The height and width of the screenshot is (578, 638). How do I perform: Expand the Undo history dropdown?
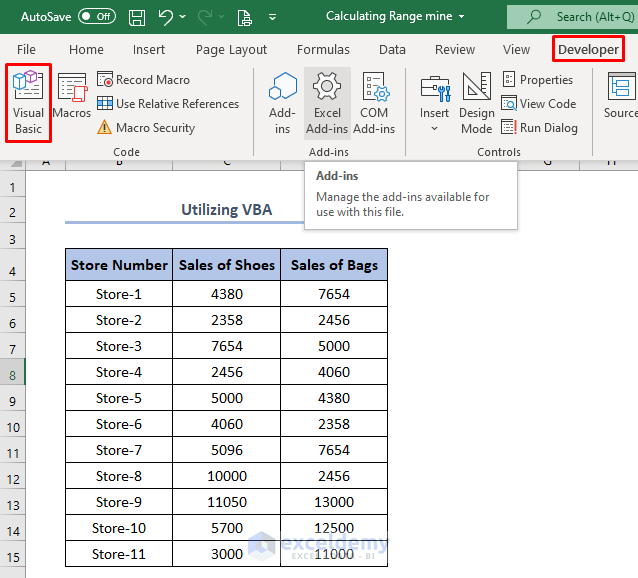click(183, 17)
